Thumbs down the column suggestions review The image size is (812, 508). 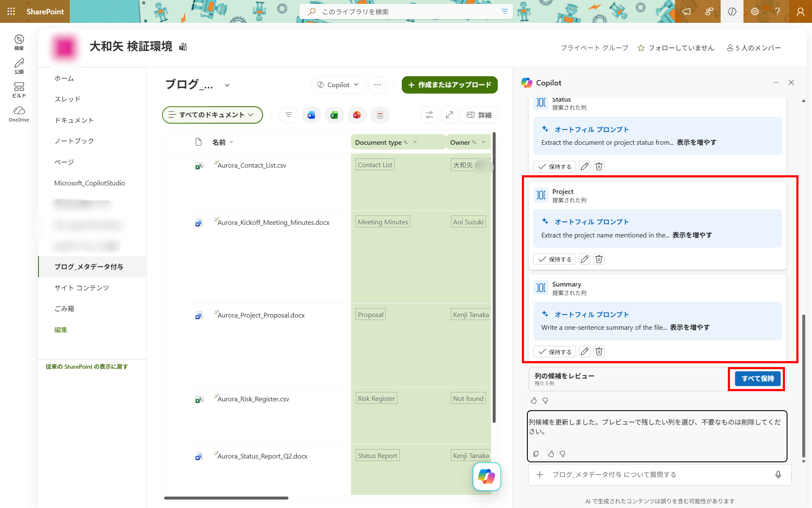tap(545, 400)
